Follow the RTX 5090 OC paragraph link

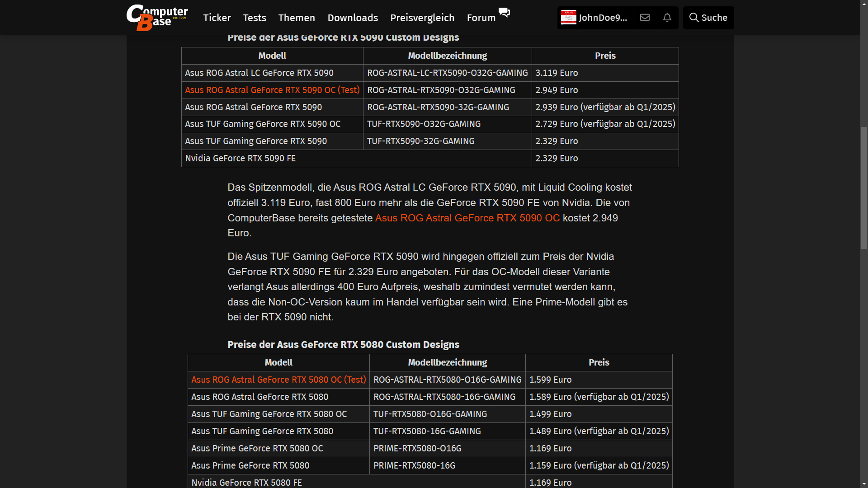click(467, 218)
